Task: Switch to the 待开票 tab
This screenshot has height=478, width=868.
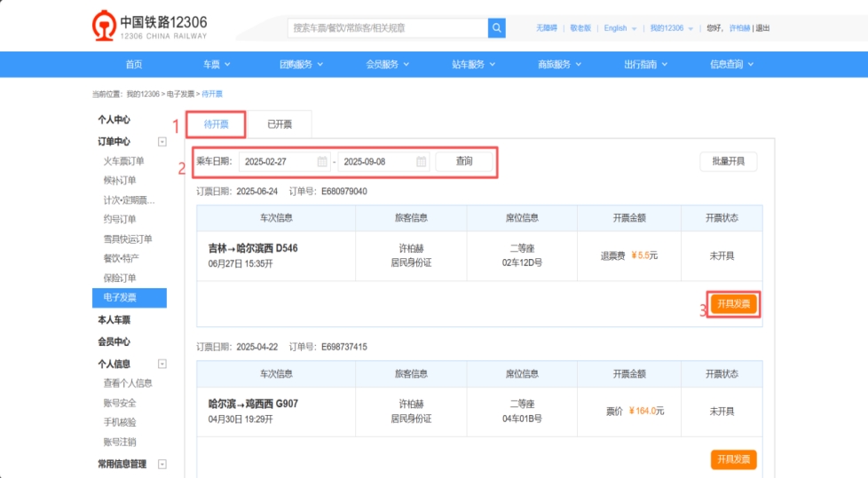Action: pyautogui.click(x=216, y=124)
